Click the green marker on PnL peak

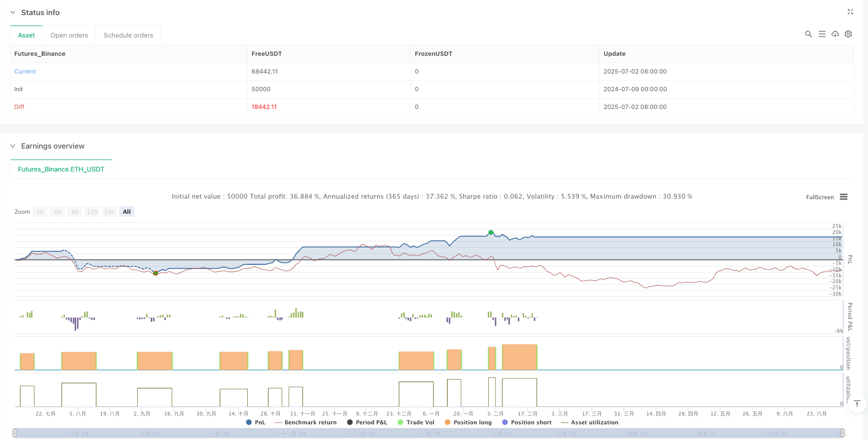coord(490,232)
